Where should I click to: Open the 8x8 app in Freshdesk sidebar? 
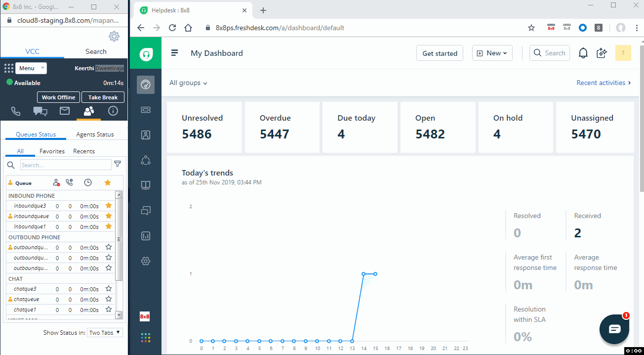(x=145, y=316)
